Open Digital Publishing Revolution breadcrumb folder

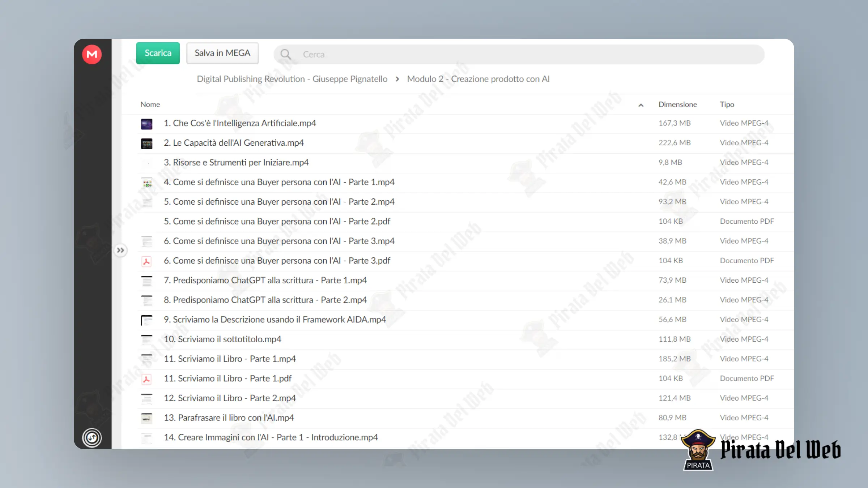[x=292, y=79]
